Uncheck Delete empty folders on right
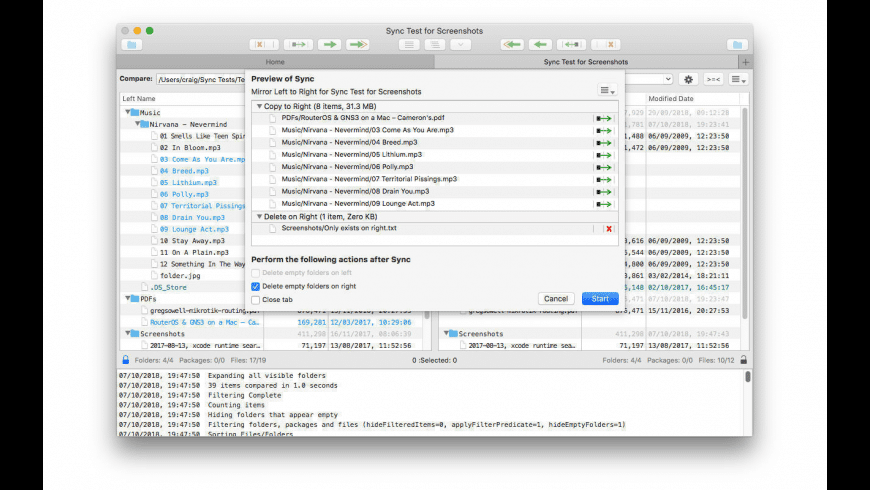This screenshot has width=870, height=490. pos(256,286)
